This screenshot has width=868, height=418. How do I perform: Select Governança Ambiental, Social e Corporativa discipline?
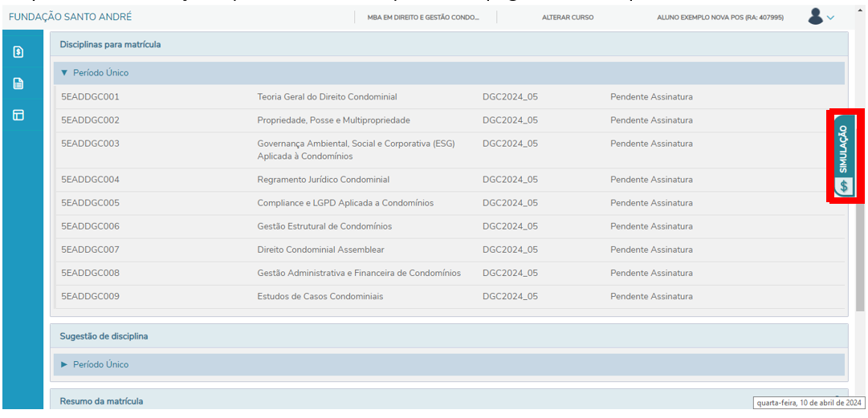coord(356,150)
